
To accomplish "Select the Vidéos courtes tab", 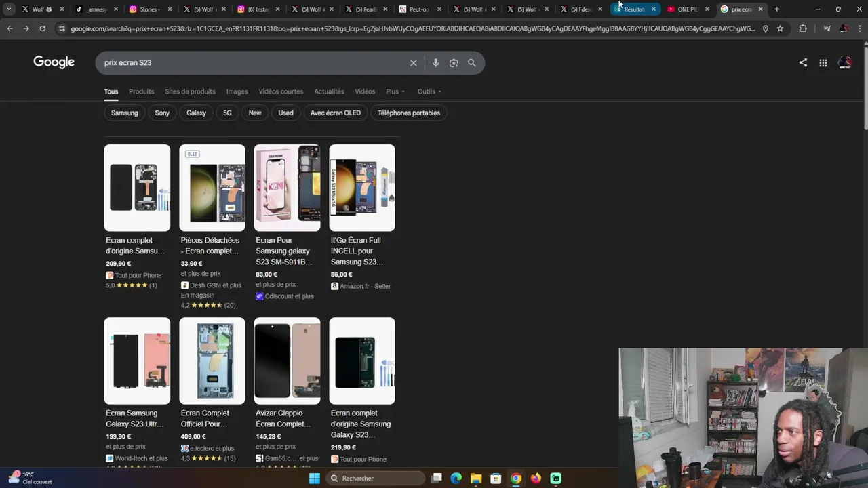I will [281, 91].
